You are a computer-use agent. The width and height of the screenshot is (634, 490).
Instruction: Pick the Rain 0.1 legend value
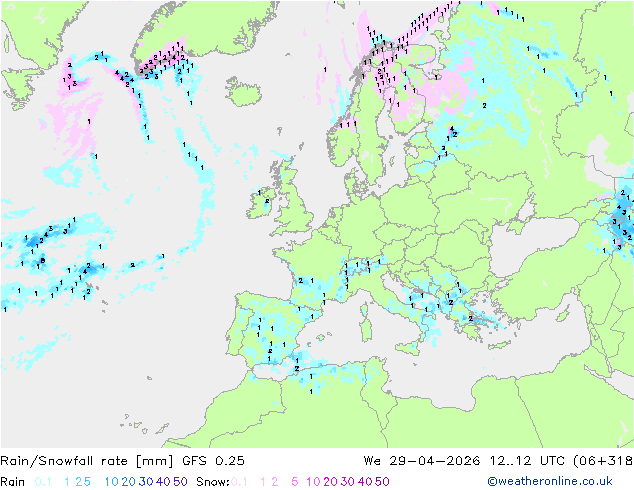[x=43, y=482]
